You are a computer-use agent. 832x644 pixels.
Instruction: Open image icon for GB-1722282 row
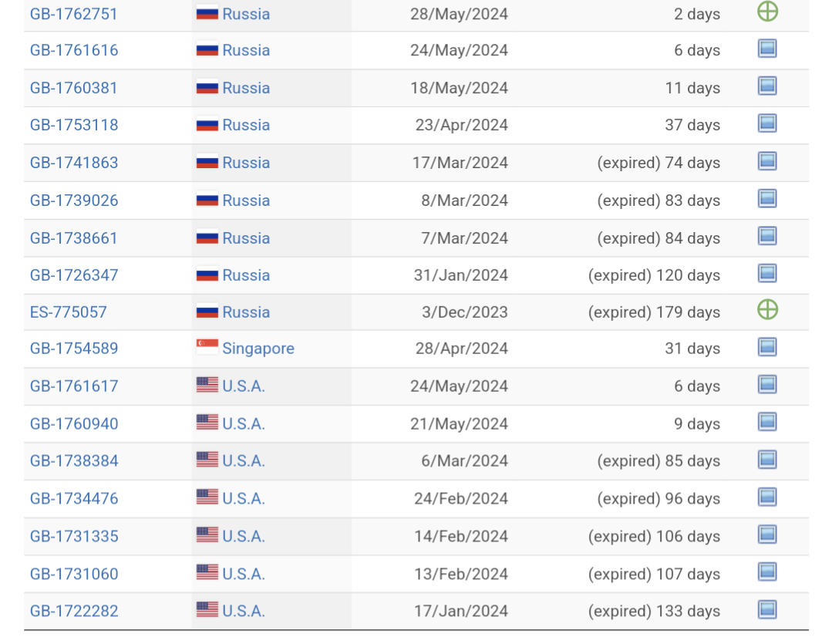tap(767, 609)
